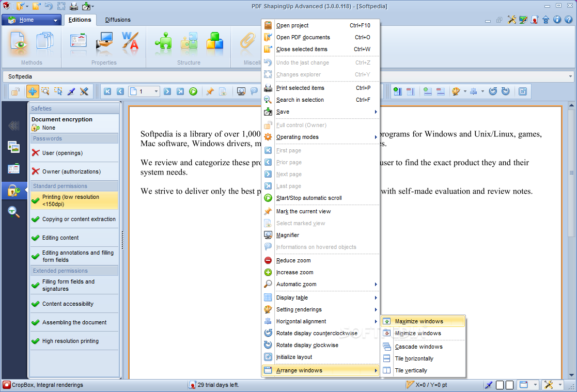Click the pushpin mark view icon

(210, 91)
